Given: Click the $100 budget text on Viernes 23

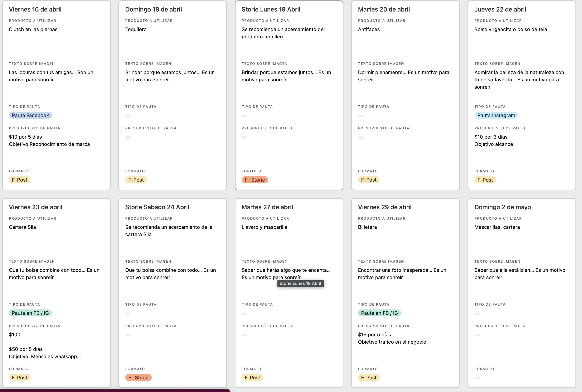Looking at the screenshot, I should 15,334.
